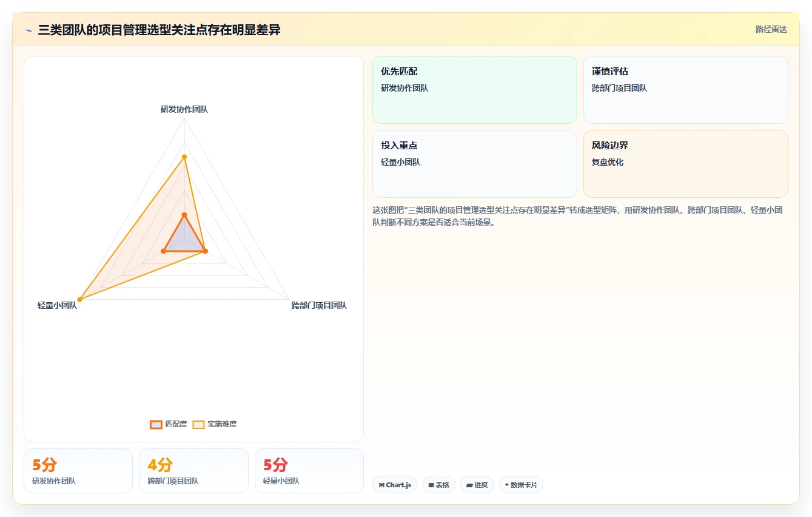Screen dimensions: 812x517
Task: Click the orange 匹配度 point on 轻量小团队 axis
Action: click(163, 251)
